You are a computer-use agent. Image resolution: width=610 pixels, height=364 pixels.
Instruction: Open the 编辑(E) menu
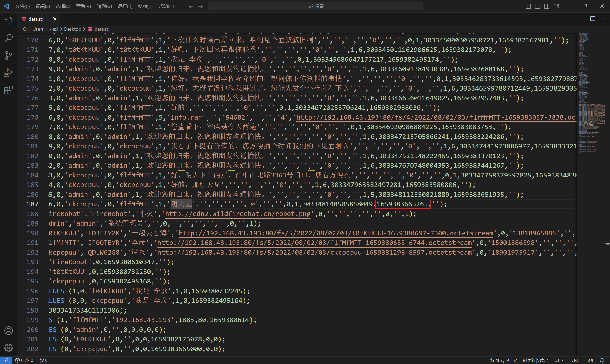[x=43, y=6]
